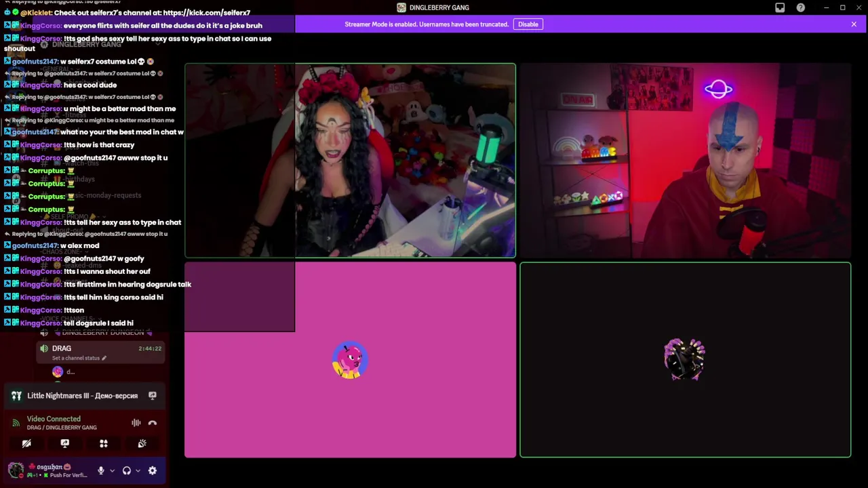Open the osguhan user avatar menu
This screenshot has height=488, width=868.
pos(16,470)
